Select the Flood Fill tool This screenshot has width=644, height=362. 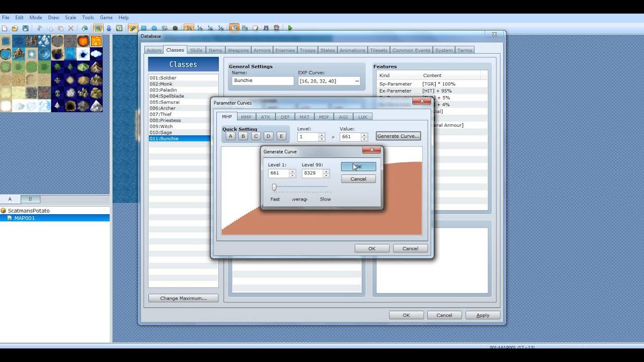pos(165,28)
